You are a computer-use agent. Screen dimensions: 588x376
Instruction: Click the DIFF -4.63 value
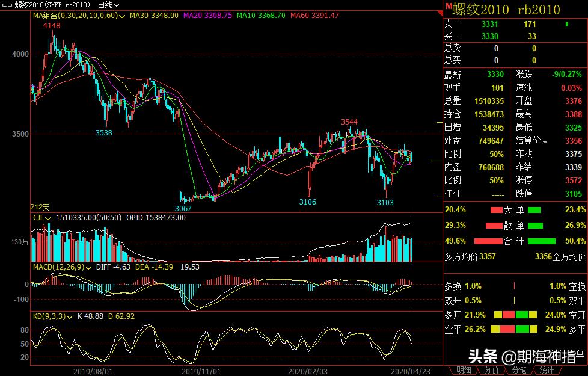113,267
